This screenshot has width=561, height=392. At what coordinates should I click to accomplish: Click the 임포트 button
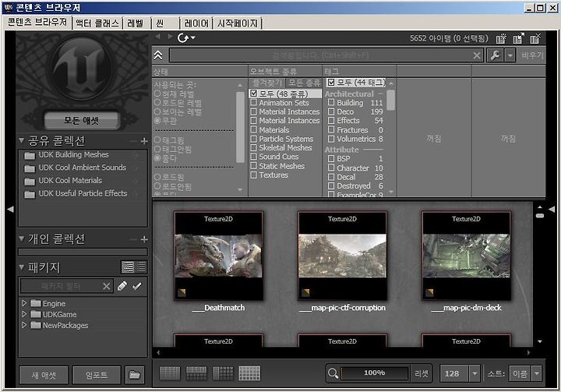[x=97, y=375]
